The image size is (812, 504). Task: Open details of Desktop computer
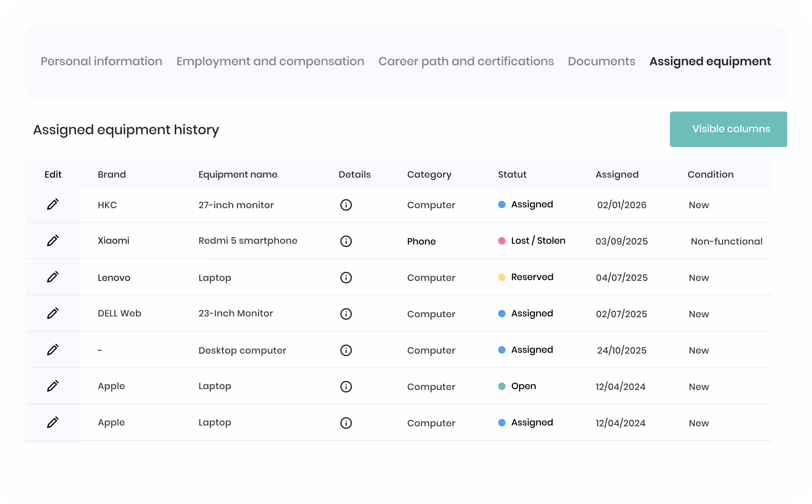tap(346, 350)
